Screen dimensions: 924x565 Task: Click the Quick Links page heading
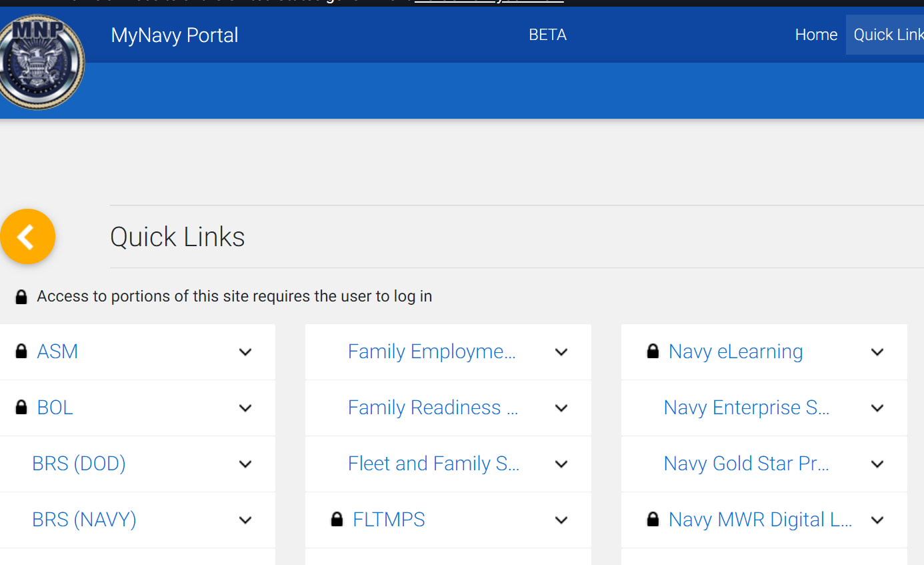coord(177,237)
